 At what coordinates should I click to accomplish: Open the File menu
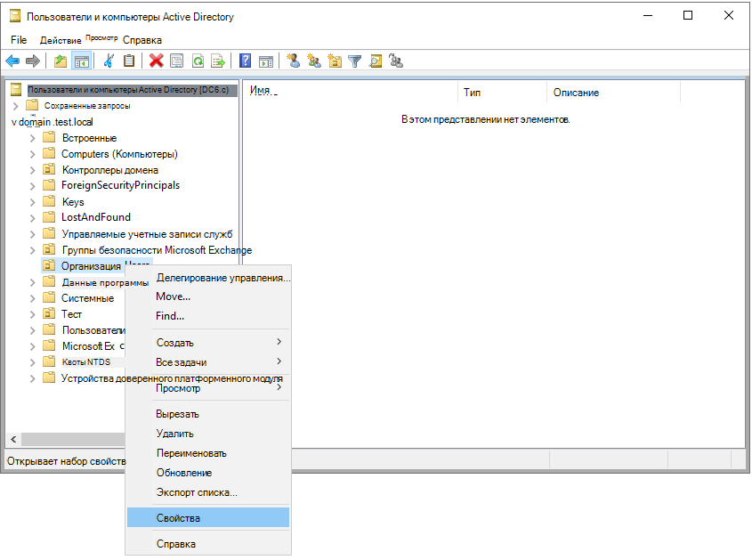(19, 40)
